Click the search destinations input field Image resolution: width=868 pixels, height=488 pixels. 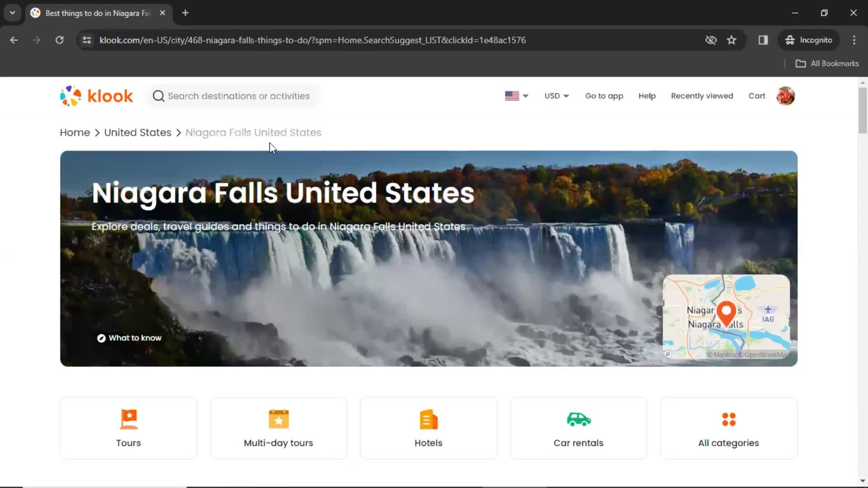[237, 96]
